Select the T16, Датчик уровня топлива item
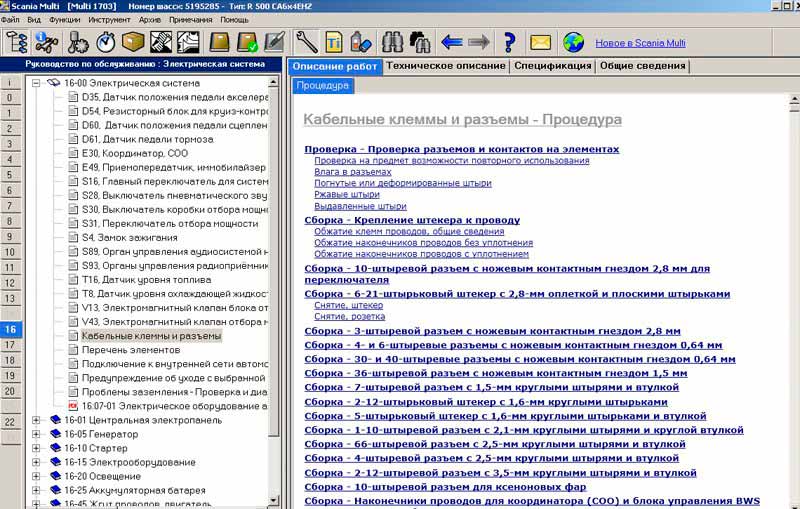 (x=146, y=279)
